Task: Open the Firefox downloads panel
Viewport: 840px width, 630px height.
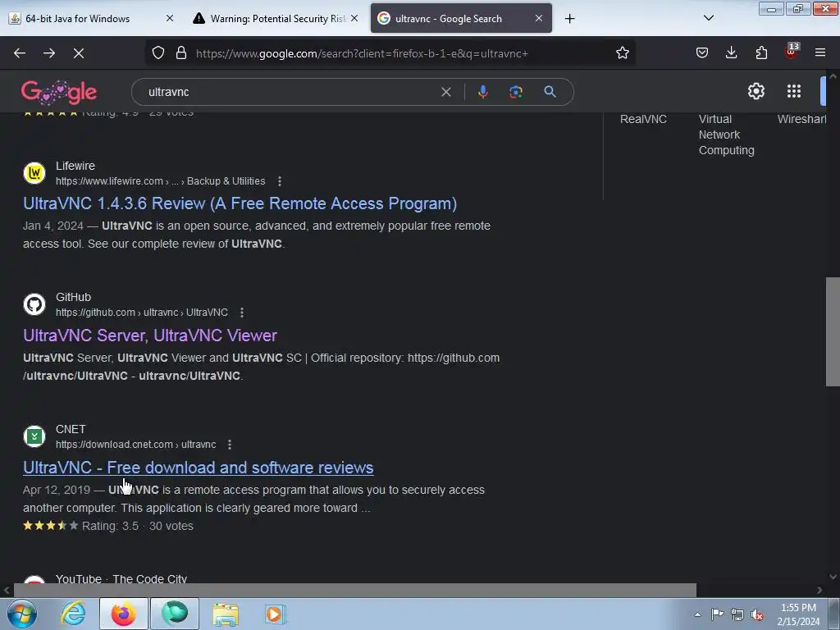Action: pyautogui.click(x=731, y=52)
